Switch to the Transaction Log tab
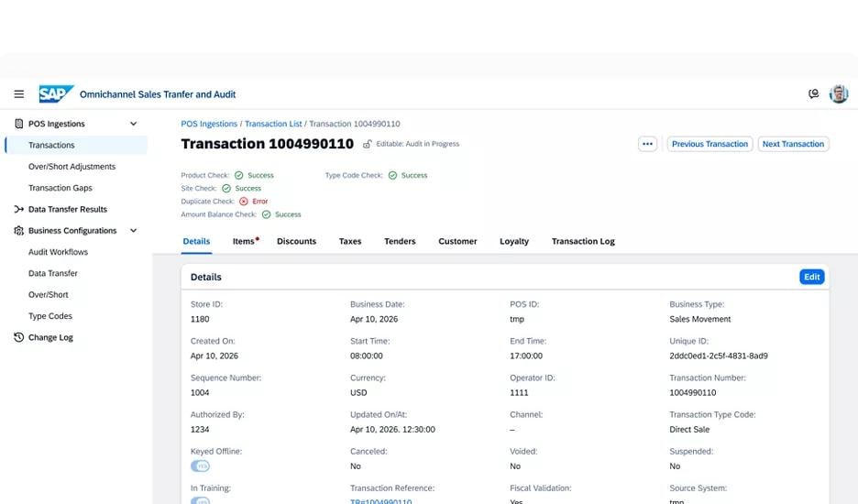Screen dimensions: 858x504 (x=583, y=241)
